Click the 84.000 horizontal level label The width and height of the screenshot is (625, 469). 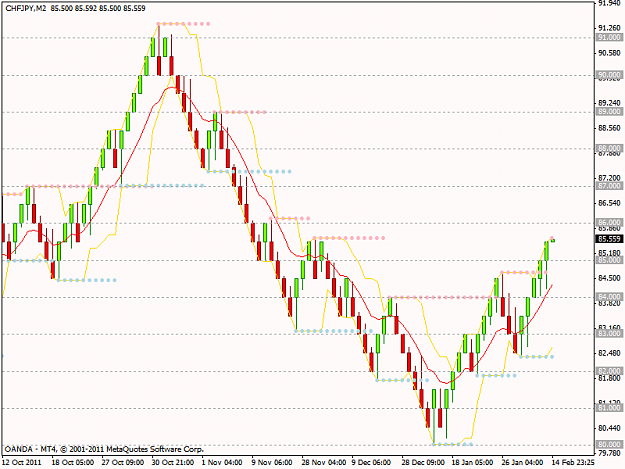609,297
